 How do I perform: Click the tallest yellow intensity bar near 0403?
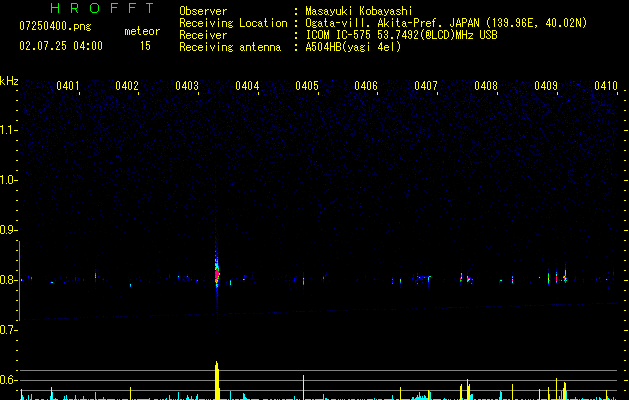pos(217,380)
